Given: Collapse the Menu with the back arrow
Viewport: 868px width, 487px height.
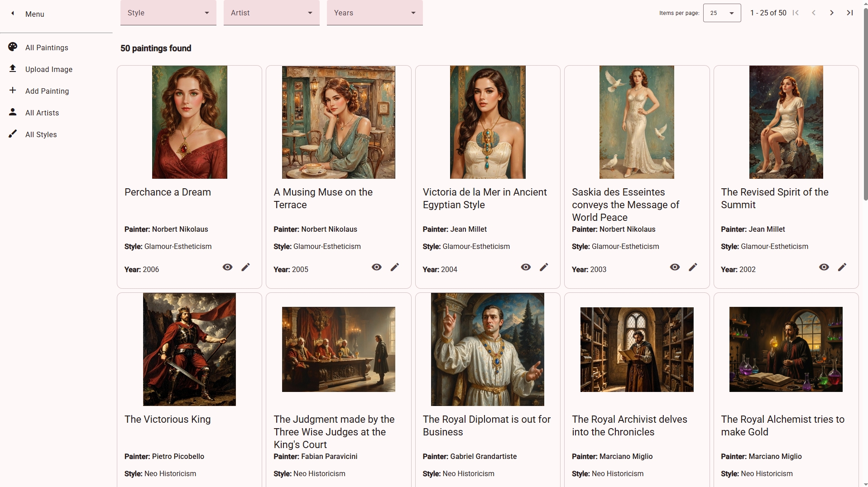Looking at the screenshot, I should pos(13,14).
